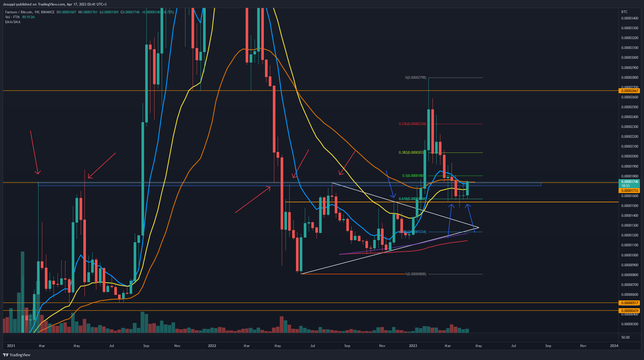Click the open value O0.00001607
Screen dimensions: 644x360
[66, 12]
